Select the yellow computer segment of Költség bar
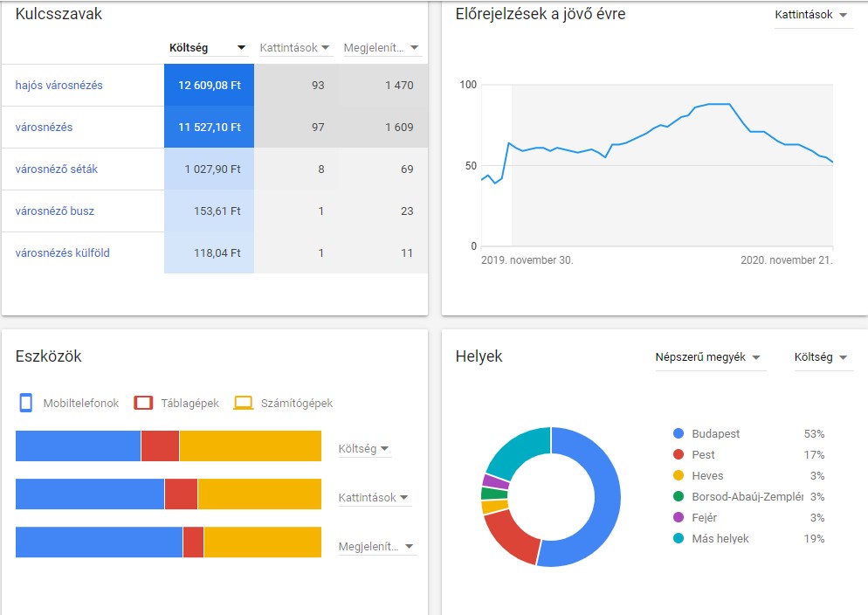This screenshot has height=615, width=868. coord(251,446)
